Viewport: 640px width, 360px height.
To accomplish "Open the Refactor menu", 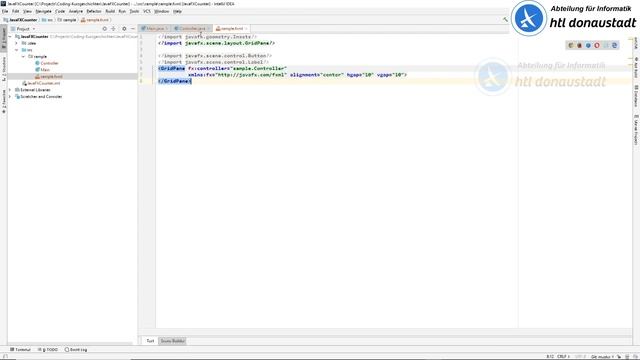I will pyautogui.click(x=94, y=11).
